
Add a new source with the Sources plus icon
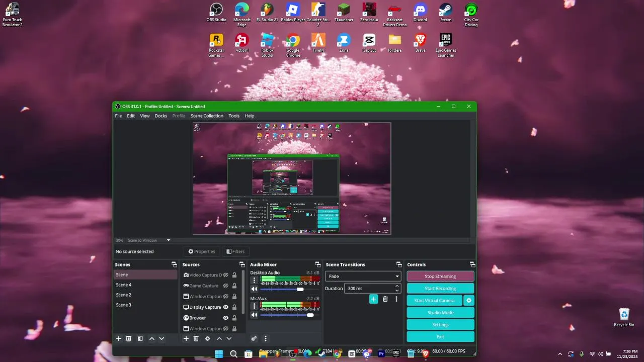[186, 339]
